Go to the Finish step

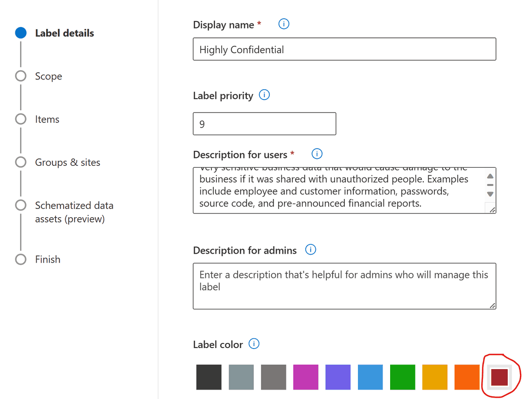[48, 259]
